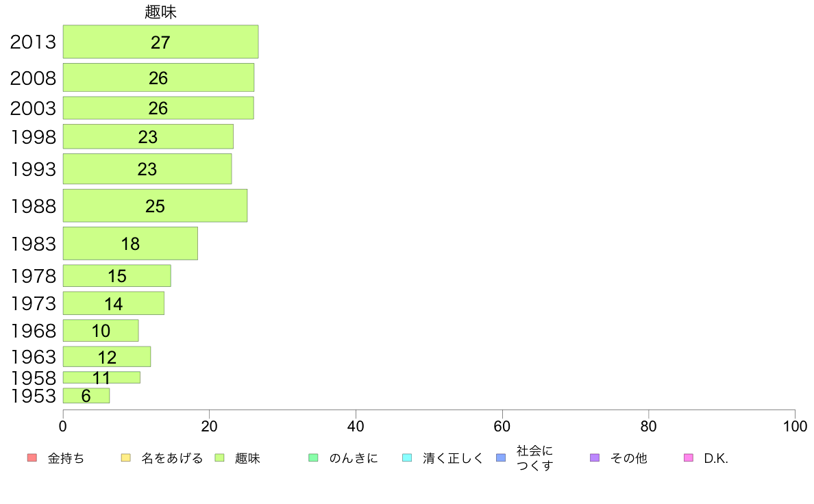Click the red 金持ち legend swatch
This screenshot has width=814, height=504.
(32, 458)
